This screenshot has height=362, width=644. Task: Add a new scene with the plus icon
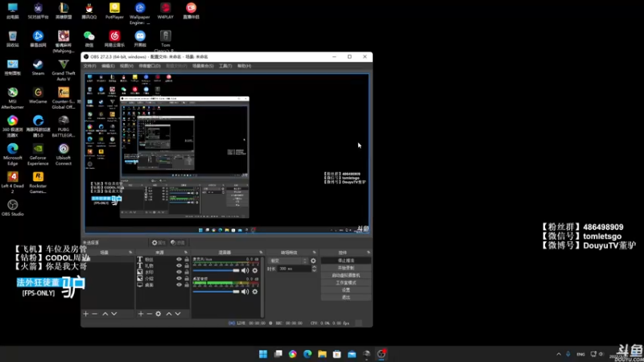click(x=86, y=314)
